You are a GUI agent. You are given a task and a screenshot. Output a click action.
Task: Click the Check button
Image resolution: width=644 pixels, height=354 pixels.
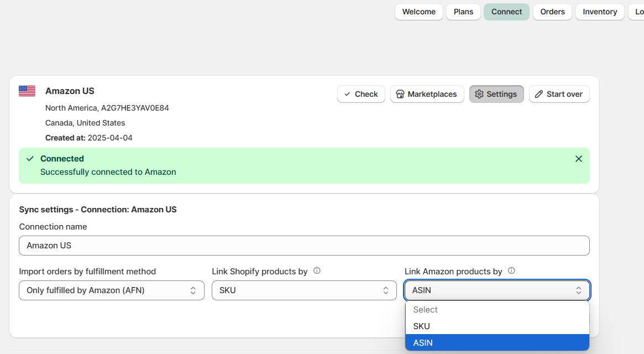tap(361, 94)
